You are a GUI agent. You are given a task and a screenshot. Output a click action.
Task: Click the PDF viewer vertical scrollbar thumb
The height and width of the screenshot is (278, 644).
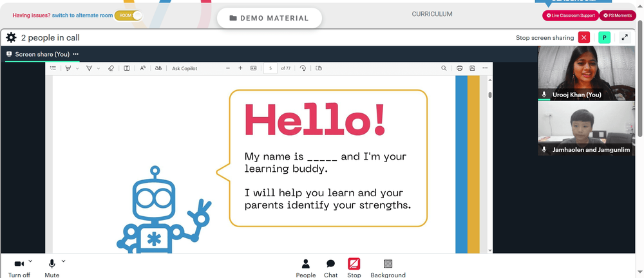pos(490,95)
